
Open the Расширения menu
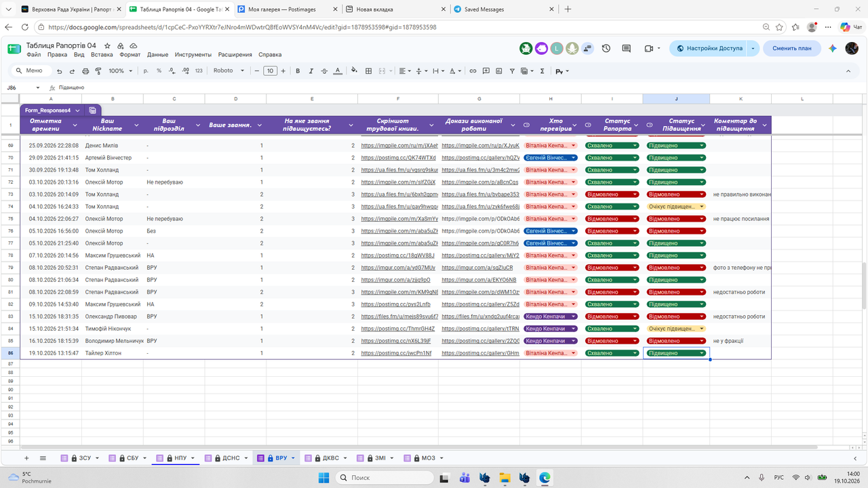point(235,55)
